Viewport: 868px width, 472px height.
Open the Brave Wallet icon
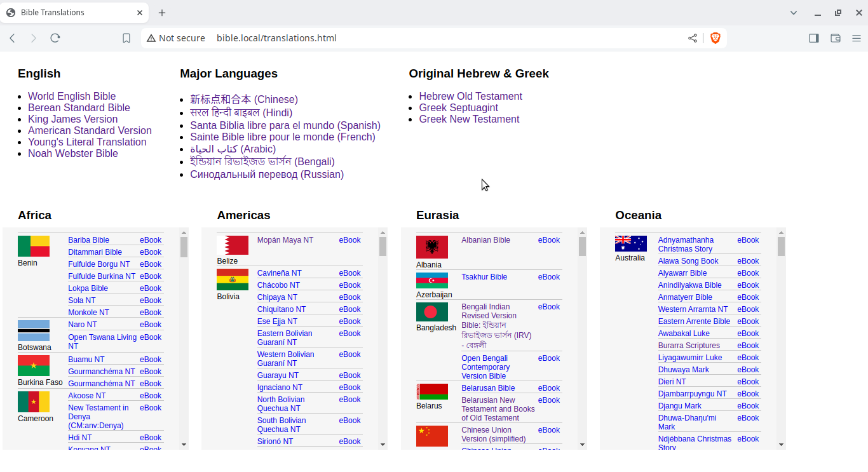pos(835,38)
